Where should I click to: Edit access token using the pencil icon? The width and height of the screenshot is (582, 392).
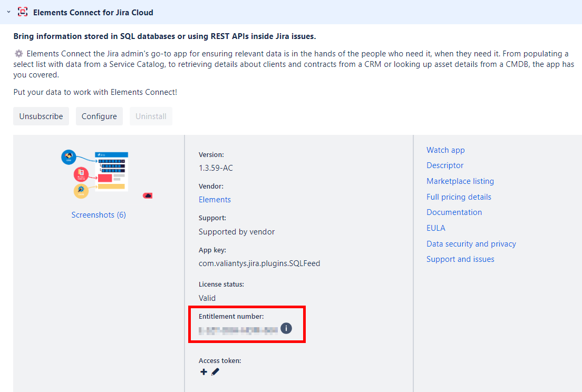[x=215, y=372]
